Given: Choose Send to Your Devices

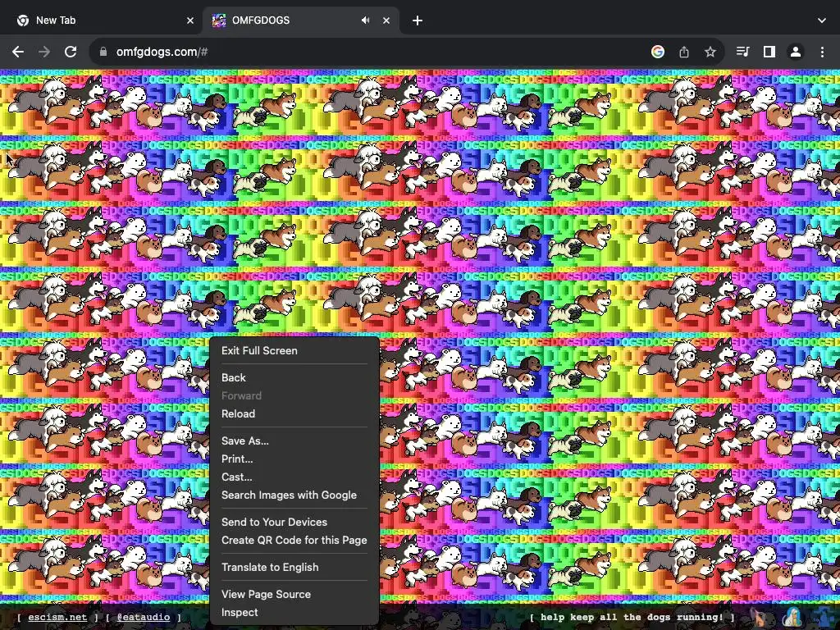Looking at the screenshot, I should pyautogui.click(x=294, y=522).
